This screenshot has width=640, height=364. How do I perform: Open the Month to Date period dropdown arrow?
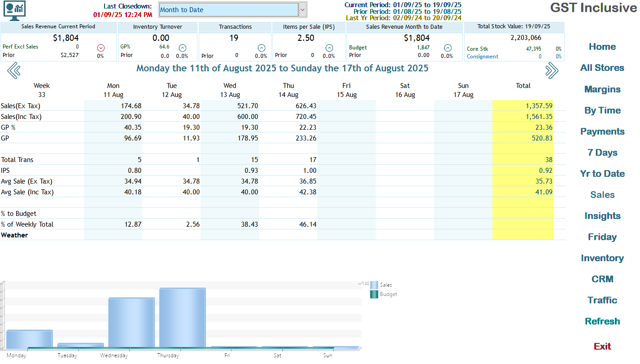(x=302, y=9)
